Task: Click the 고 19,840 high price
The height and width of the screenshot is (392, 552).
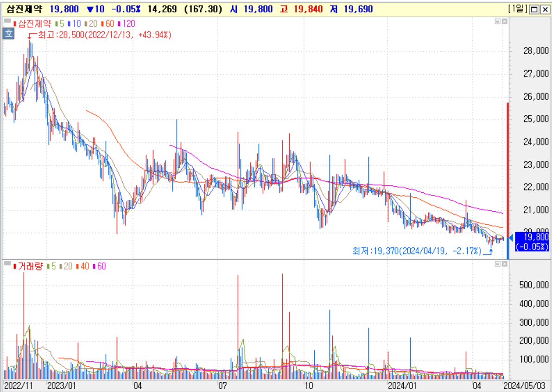Action: coord(301,9)
